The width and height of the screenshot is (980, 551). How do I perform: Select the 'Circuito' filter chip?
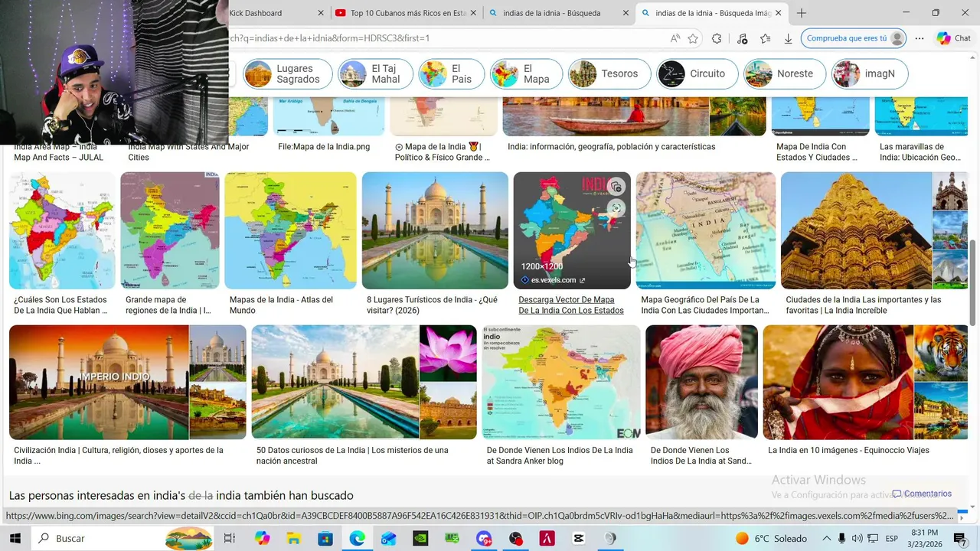(697, 74)
